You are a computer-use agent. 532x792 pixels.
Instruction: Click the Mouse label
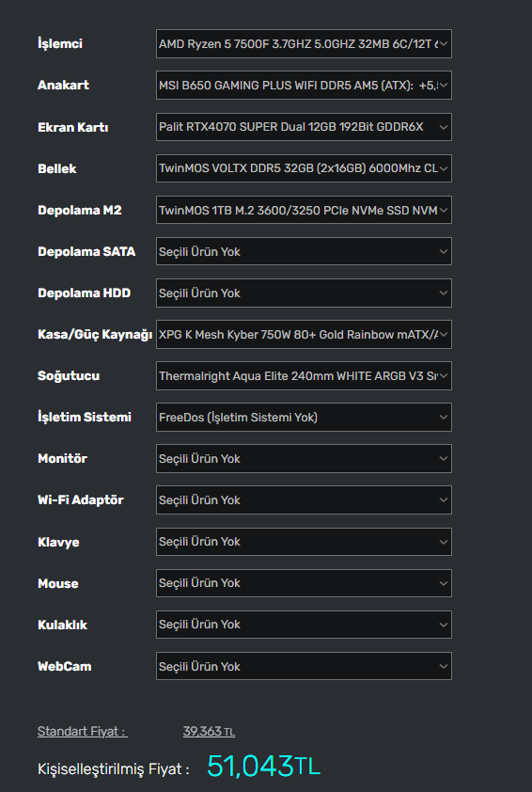click(x=58, y=584)
